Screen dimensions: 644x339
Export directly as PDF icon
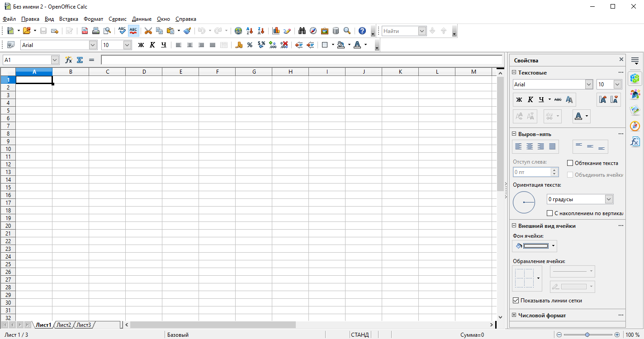point(85,31)
